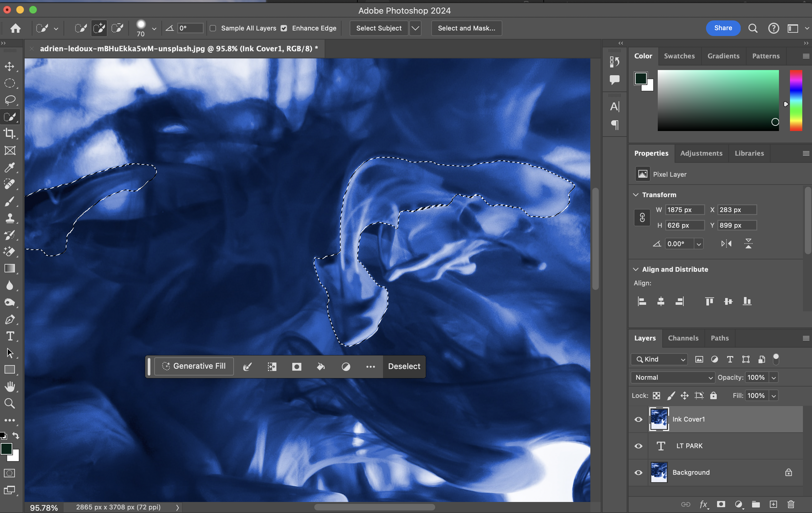Viewport: 812px width, 513px height.
Task: Select the Hand tool
Action: (x=9, y=387)
